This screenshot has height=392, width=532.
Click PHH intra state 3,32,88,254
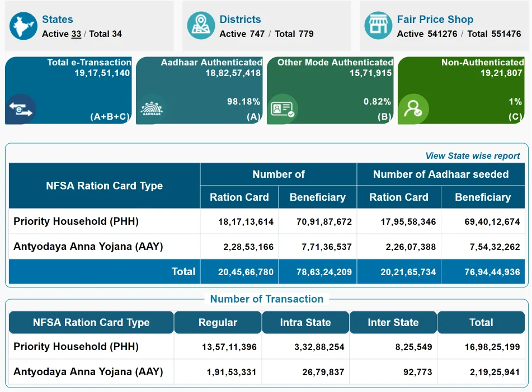[319, 347]
